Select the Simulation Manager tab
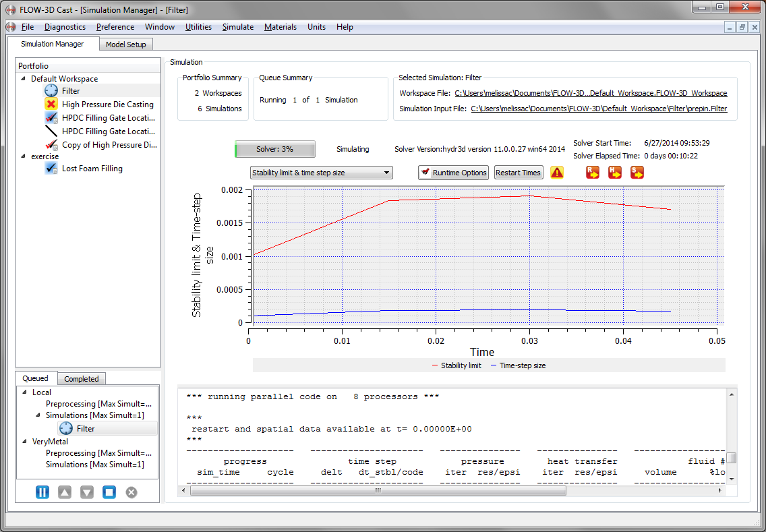The height and width of the screenshot is (532, 766). point(53,43)
